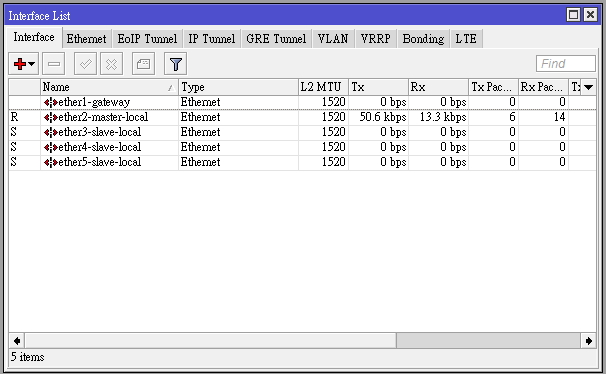606x374 pixels.
Task: Click the S flag of ether5-slave-local
Action: (14, 162)
